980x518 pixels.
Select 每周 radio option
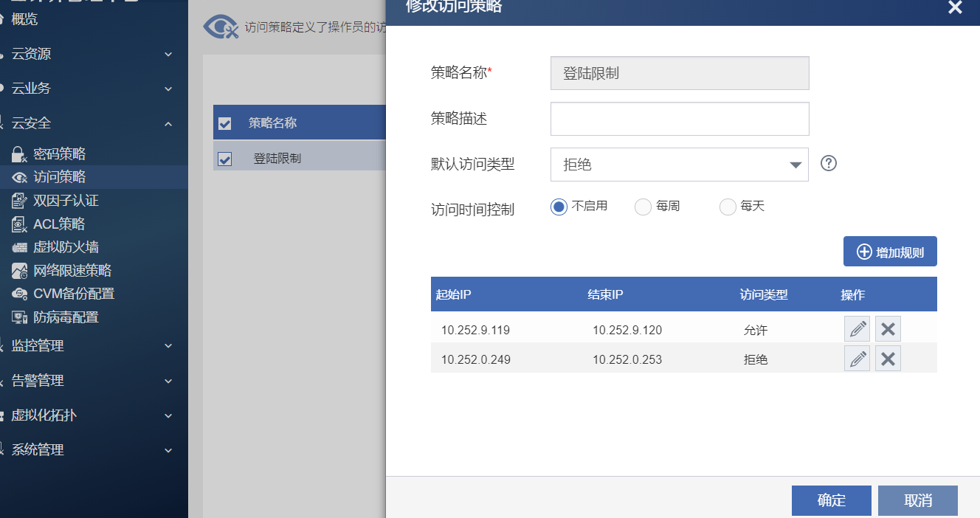(643, 207)
